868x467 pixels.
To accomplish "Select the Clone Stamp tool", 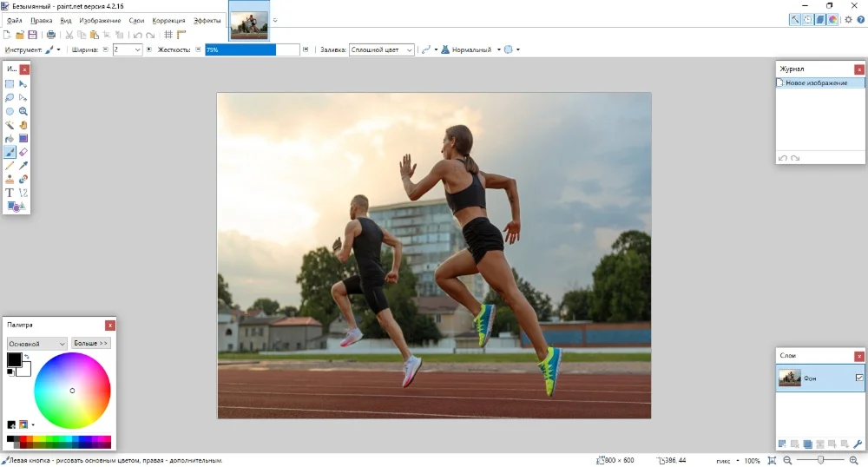I will tap(10, 179).
